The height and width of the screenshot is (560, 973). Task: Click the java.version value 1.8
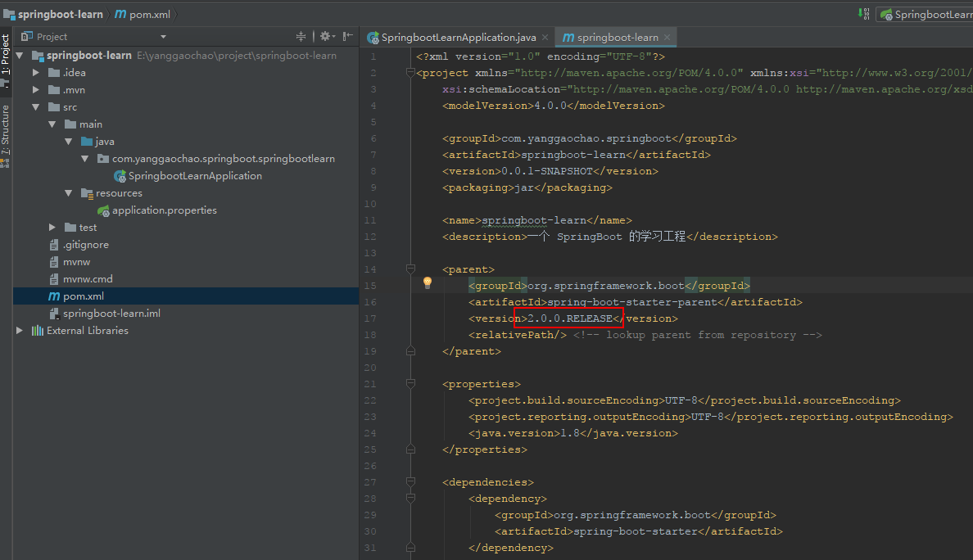coord(570,433)
